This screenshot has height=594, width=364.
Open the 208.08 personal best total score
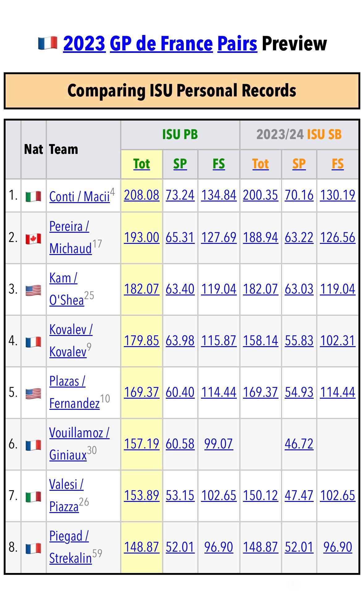pyautogui.click(x=142, y=195)
